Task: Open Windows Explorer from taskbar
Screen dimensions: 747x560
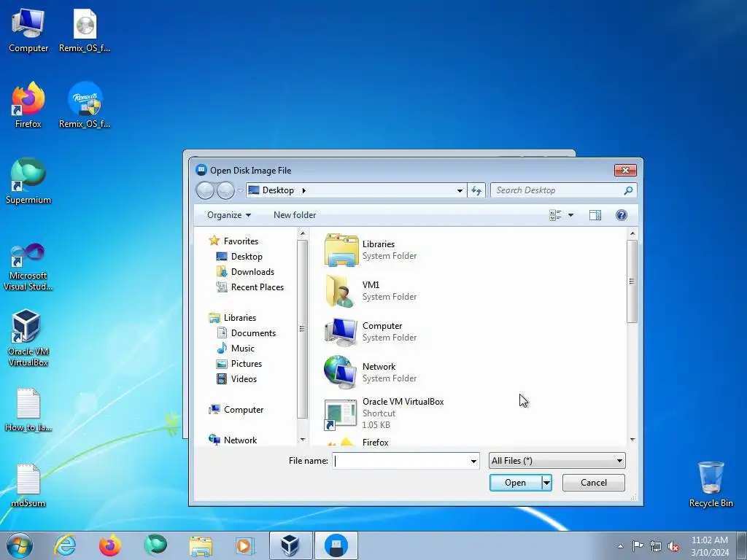Action: [201, 545]
